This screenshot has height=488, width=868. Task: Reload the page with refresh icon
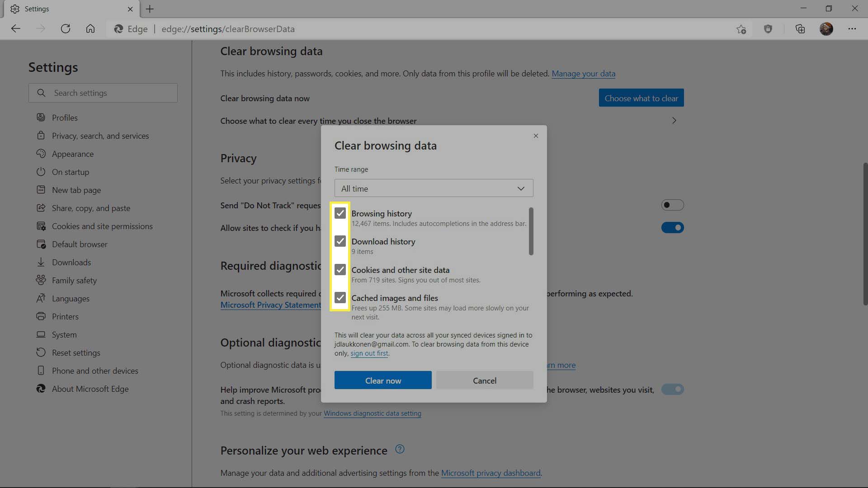pyautogui.click(x=66, y=29)
